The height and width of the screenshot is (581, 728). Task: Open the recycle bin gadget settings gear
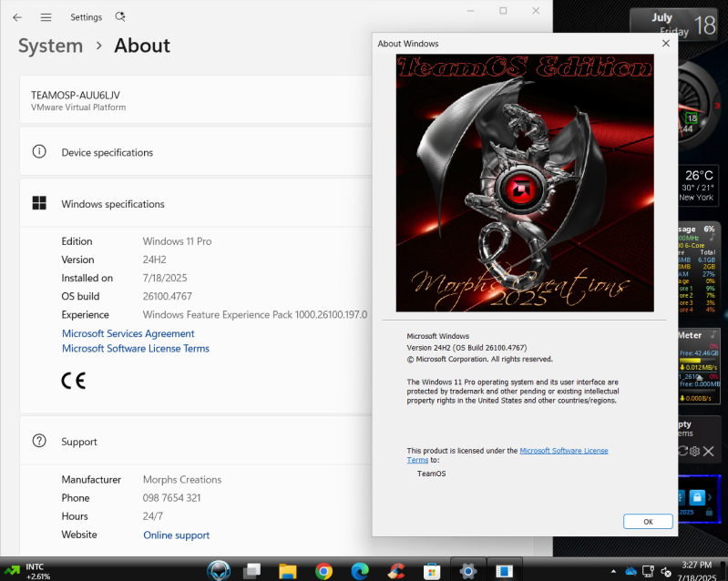(x=694, y=451)
